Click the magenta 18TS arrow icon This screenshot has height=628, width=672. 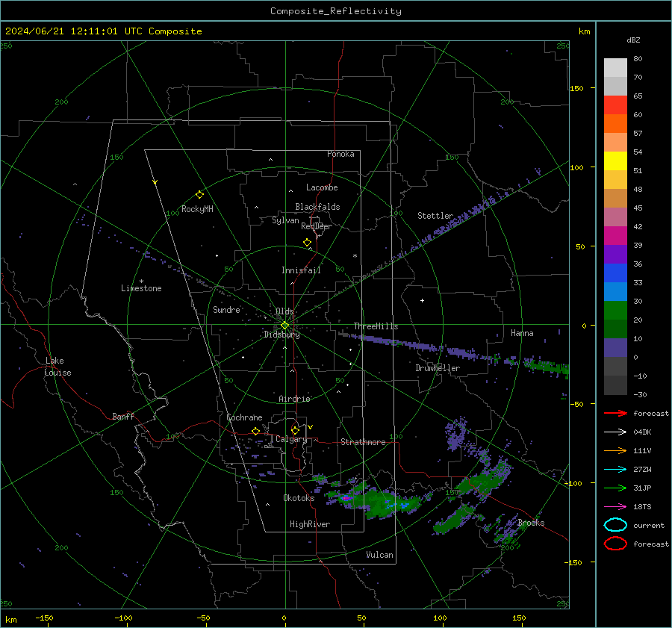pos(615,507)
